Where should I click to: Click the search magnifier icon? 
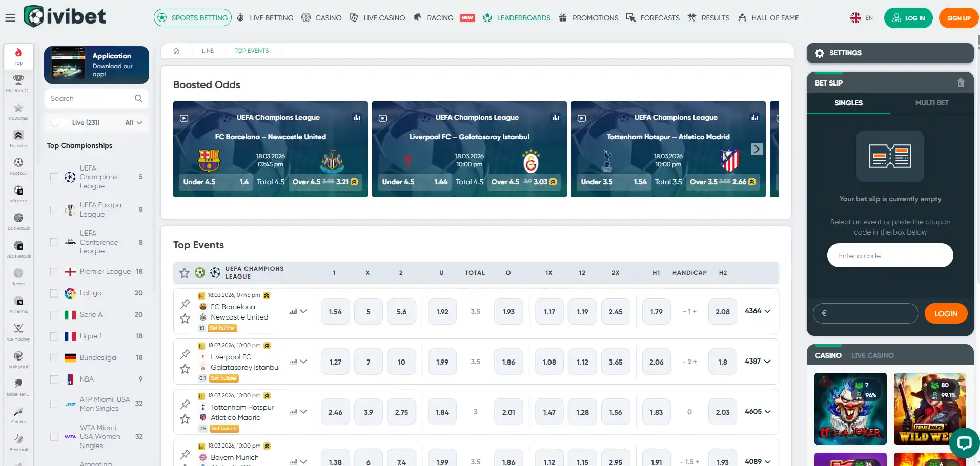click(x=138, y=98)
